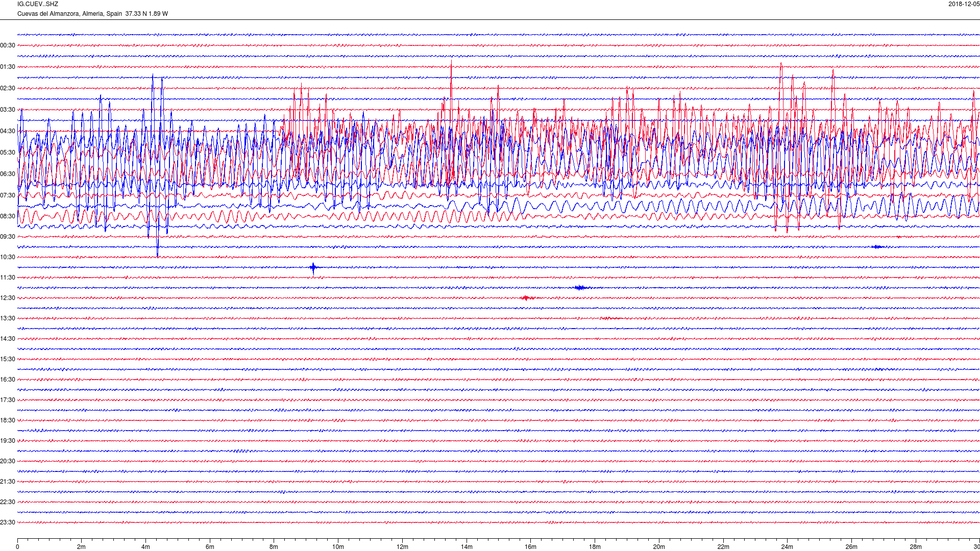Click the 17:30 time label
The width and height of the screenshot is (980, 551).
click(x=8, y=400)
